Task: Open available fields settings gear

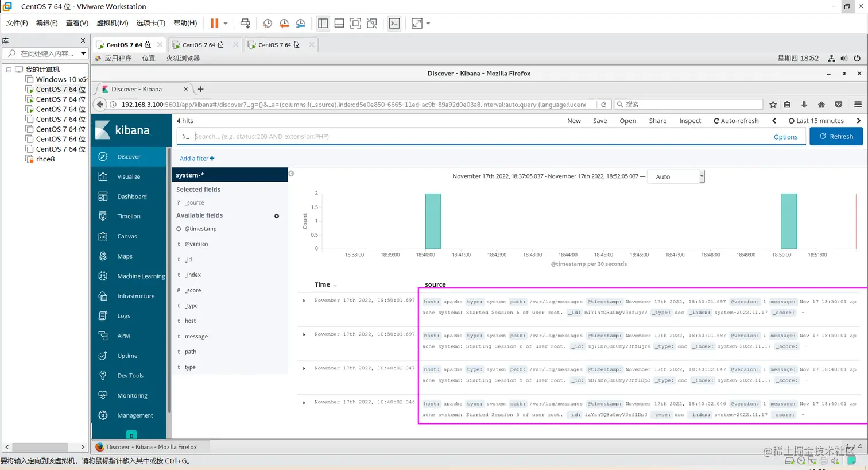Action: tap(277, 216)
